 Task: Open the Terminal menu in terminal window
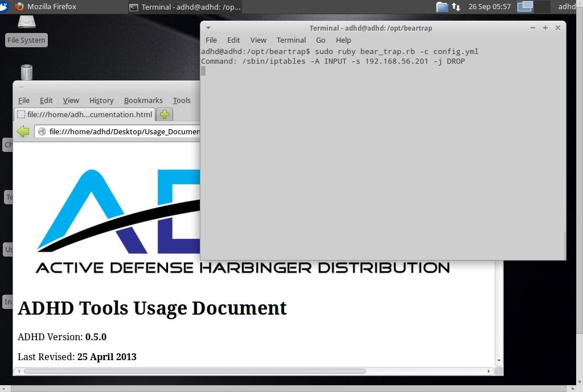point(291,40)
